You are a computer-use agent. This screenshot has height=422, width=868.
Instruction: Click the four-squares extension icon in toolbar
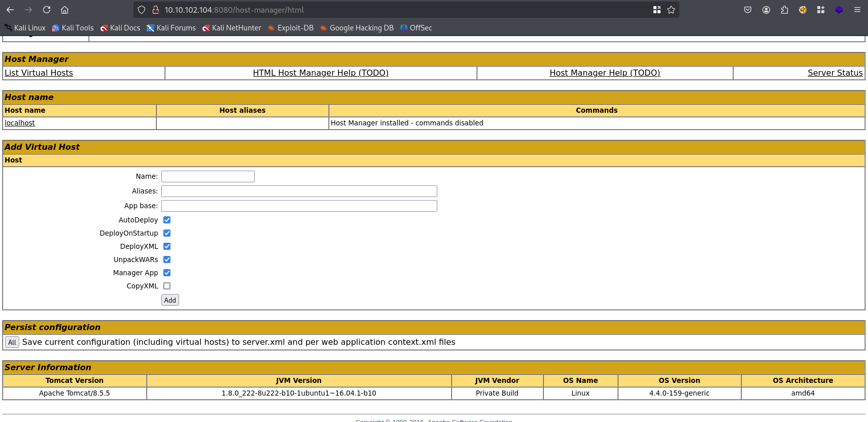coord(821,10)
